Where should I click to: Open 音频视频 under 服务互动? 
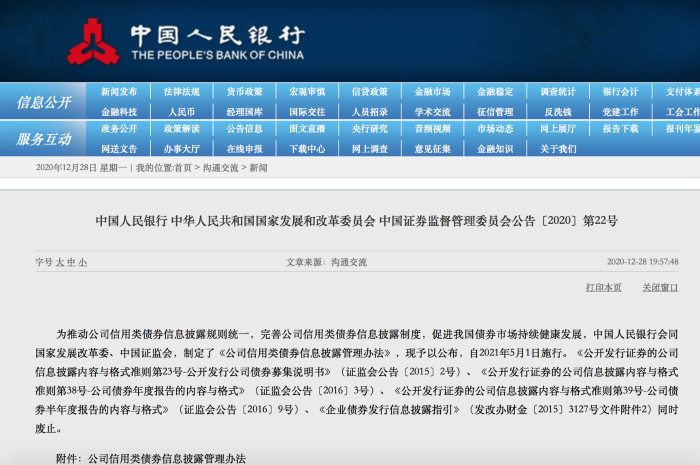(x=433, y=129)
